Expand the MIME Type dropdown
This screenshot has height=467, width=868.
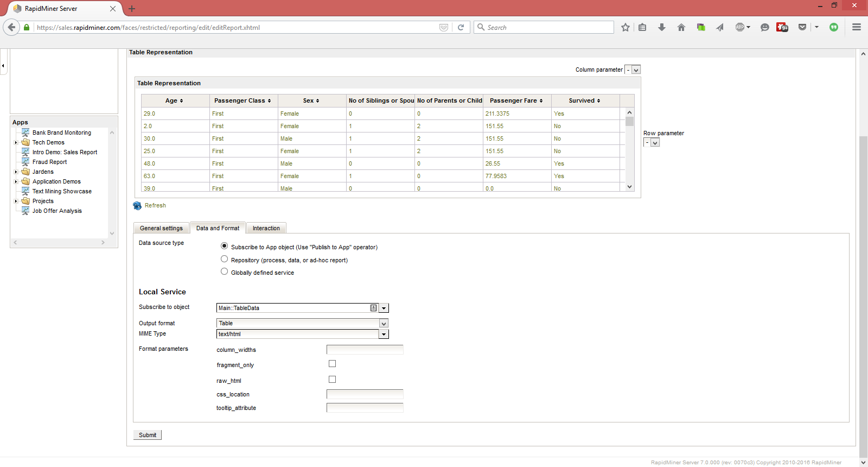point(384,335)
